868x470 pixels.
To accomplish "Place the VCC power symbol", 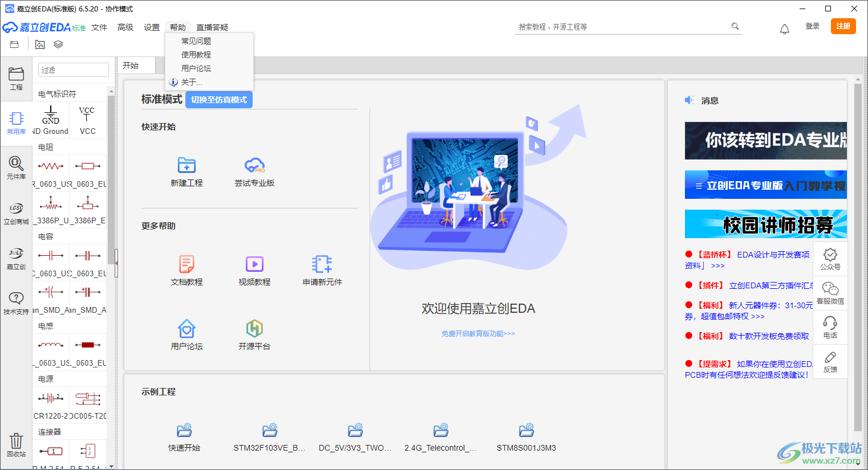I will [x=87, y=120].
